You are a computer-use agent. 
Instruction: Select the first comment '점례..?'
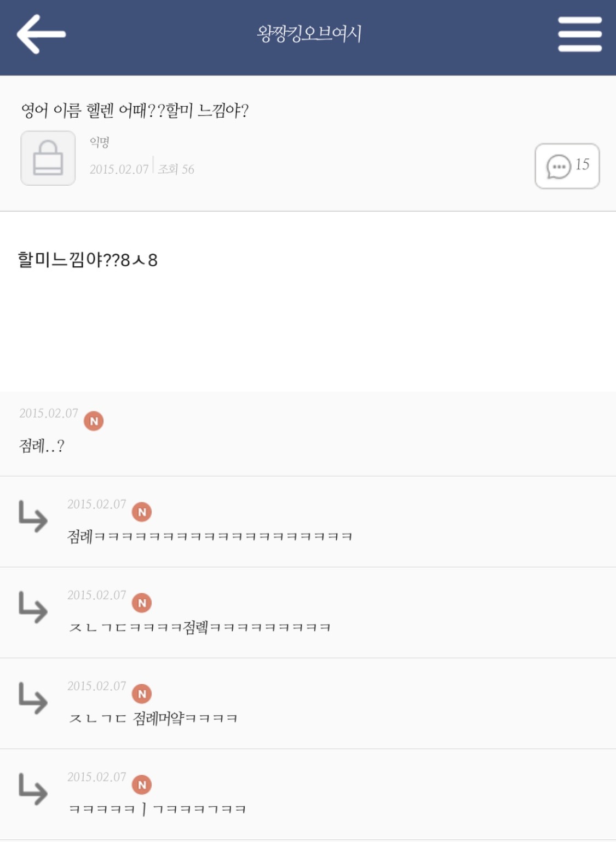click(x=42, y=446)
